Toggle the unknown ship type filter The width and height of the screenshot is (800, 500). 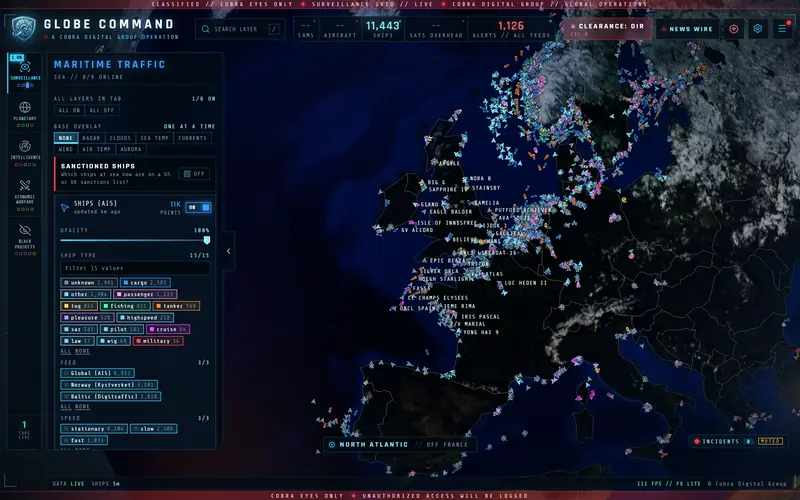tap(89, 282)
